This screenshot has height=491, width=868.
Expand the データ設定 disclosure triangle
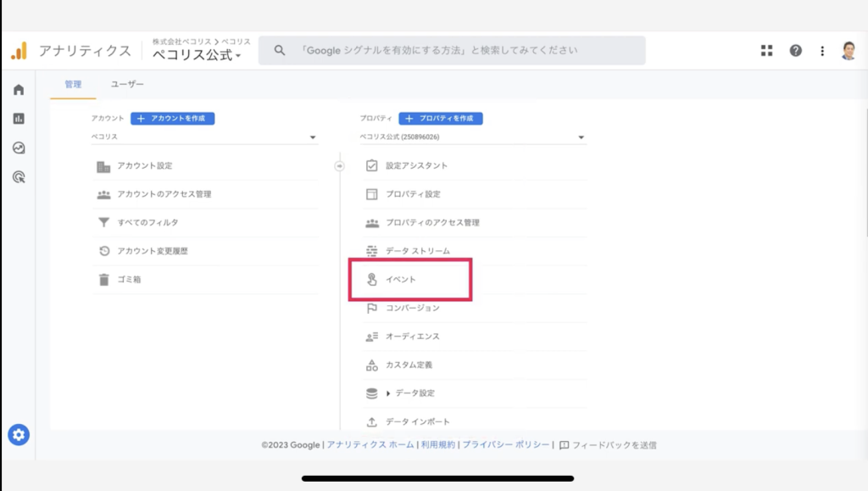click(388, 393)
